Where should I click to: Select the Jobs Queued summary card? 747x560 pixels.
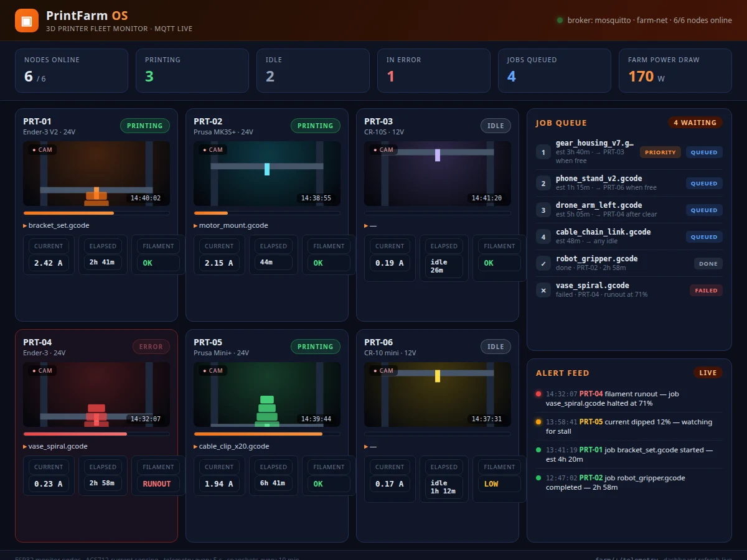click(555, 70)
